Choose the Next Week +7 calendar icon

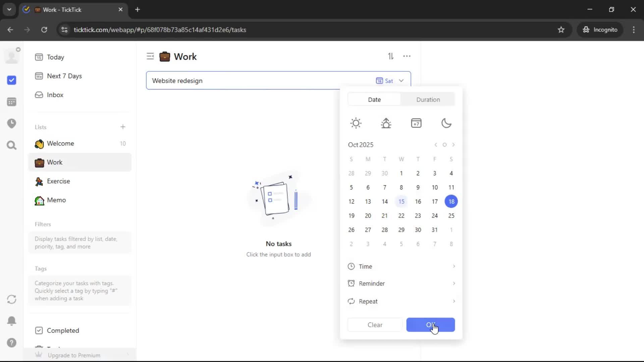(416, 123)
